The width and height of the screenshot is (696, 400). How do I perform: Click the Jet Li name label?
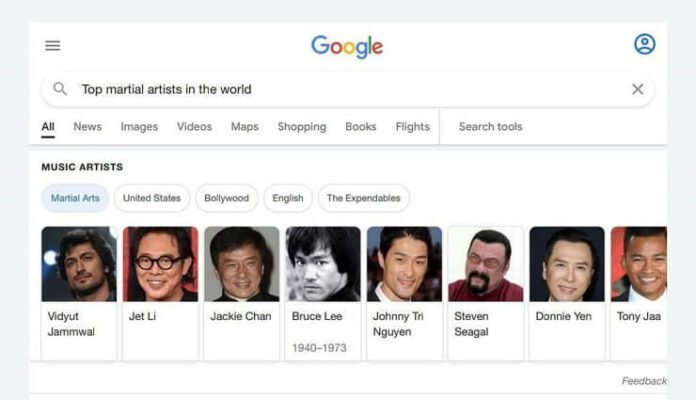point(142,317)
